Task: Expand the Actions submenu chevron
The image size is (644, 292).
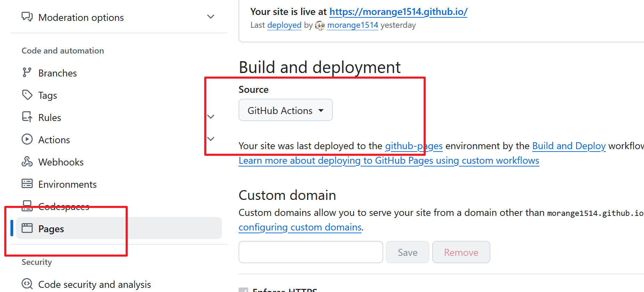Action: [x=211, y=139]
